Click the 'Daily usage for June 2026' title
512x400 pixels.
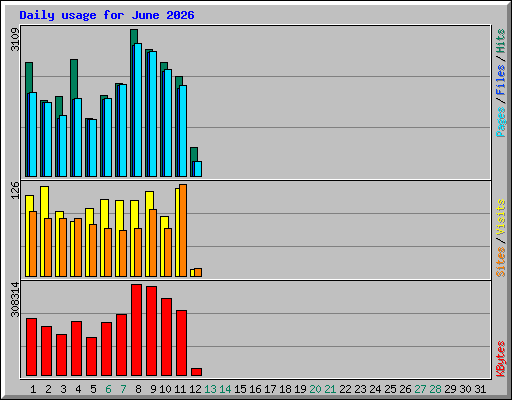point(107,15)
